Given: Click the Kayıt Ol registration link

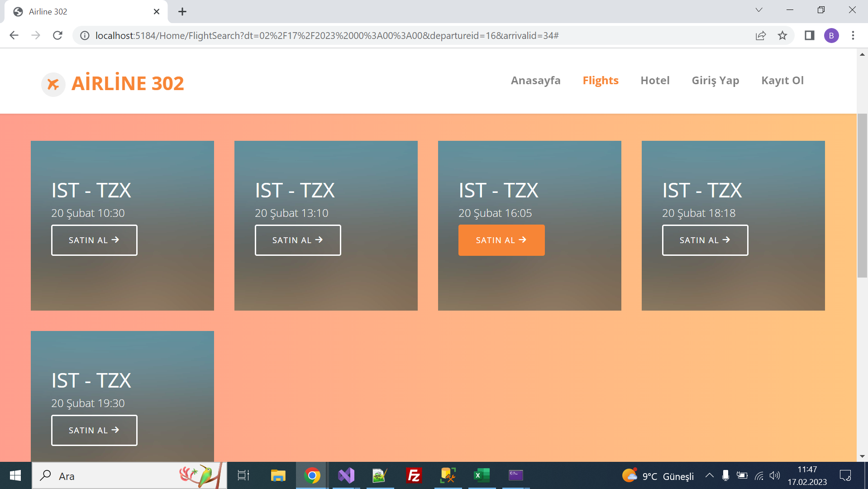Looking at the screenshot, I should pyautogui.click(x=782, y=80).
